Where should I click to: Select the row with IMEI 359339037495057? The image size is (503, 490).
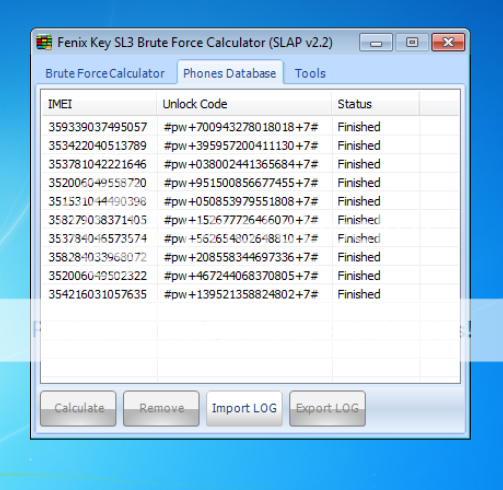(x=250, y=127)
